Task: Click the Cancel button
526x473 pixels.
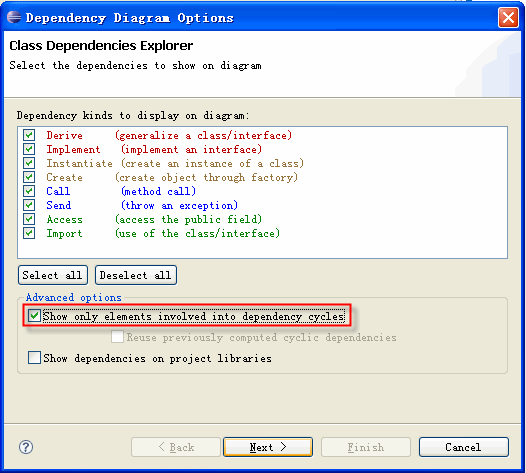Action: click(464, 447)
